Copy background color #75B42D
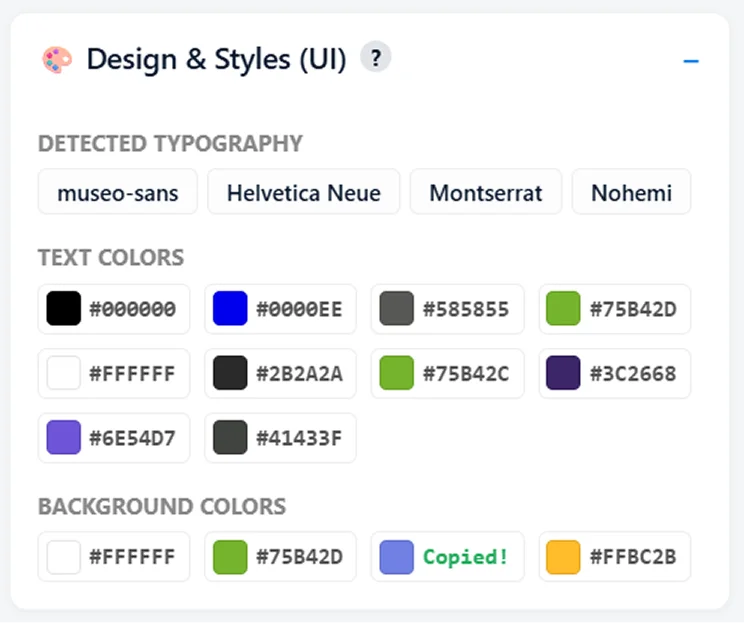Screen dimensions: 744x623 click(x=280, y=557)
